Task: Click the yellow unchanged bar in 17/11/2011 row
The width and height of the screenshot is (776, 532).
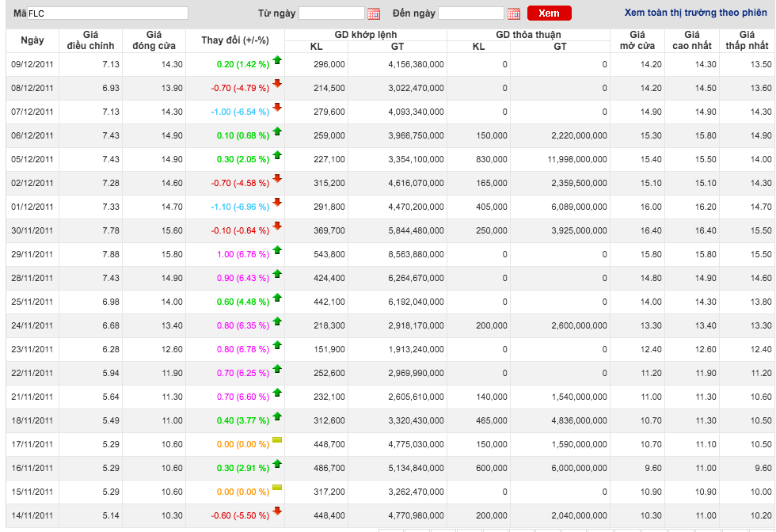Action: pyautogui.click(x=277, y=440)
